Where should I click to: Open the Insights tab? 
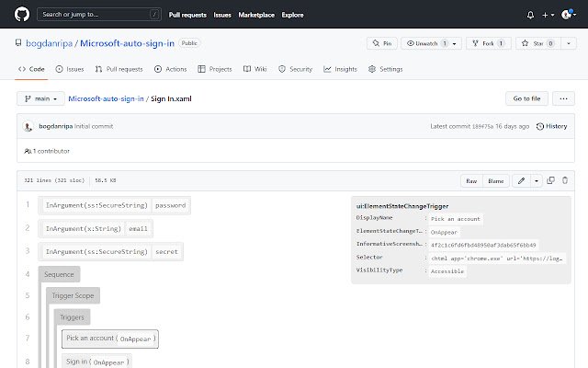click(x=340, y=69)
